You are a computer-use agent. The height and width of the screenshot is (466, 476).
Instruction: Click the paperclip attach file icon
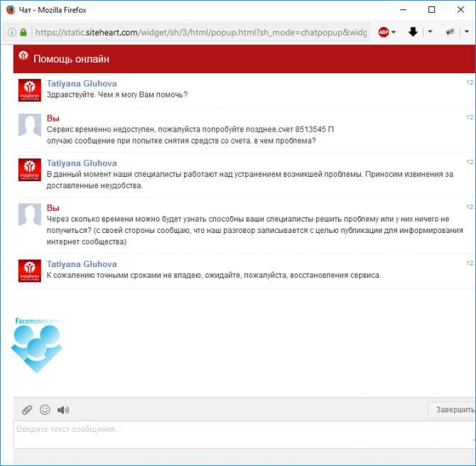point(27,410)
